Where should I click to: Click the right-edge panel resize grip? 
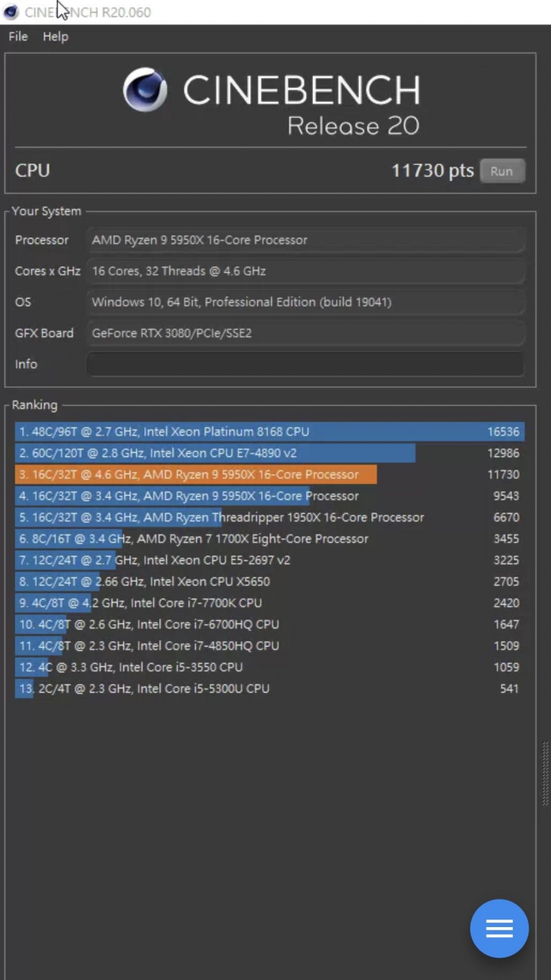[x=546, y=773]
